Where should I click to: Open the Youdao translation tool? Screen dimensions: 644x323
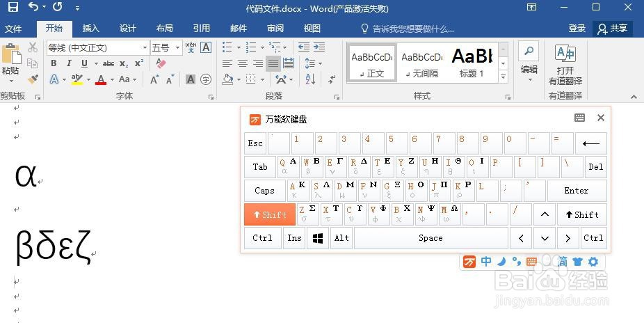pyautogui.click(x=565, y=65)
